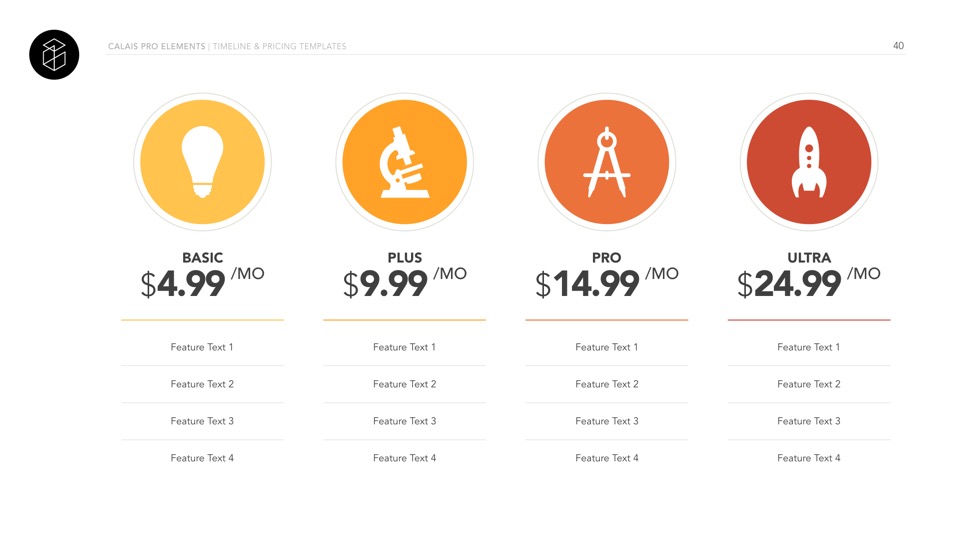Select Feature Text 1 under Basic
960x540 pixels.
pos(202,347)
